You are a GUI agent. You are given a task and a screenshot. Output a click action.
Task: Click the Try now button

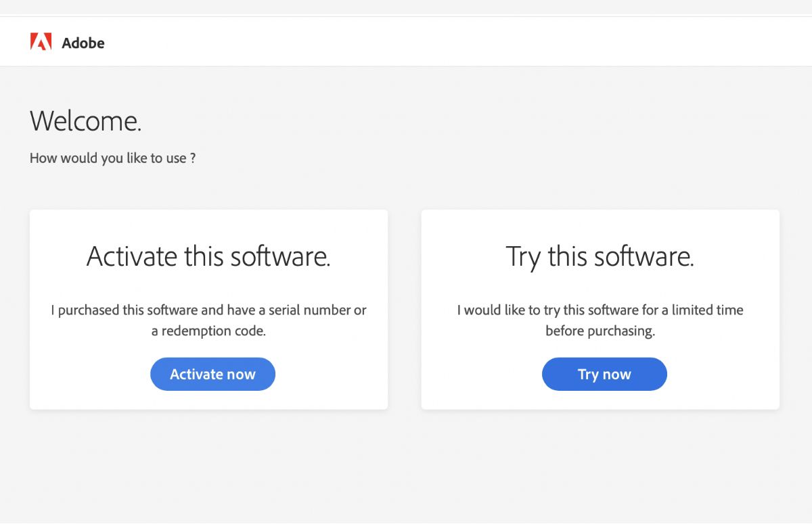click(x=604, y=374)
